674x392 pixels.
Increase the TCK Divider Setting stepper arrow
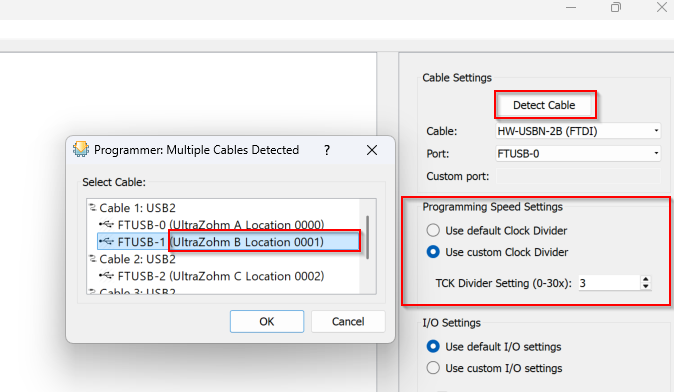tap(646, 279)
